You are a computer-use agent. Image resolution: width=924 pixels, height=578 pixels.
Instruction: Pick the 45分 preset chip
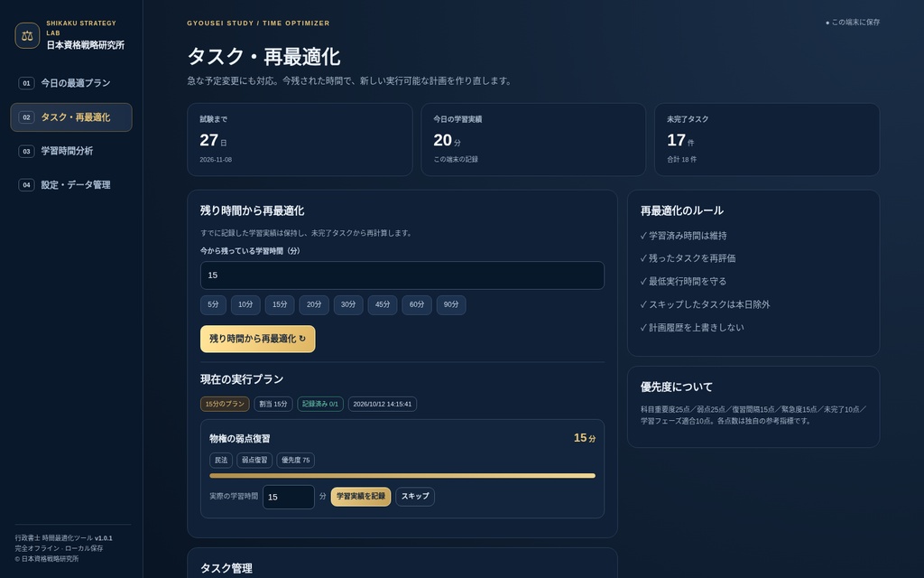(x=383, y=305)
